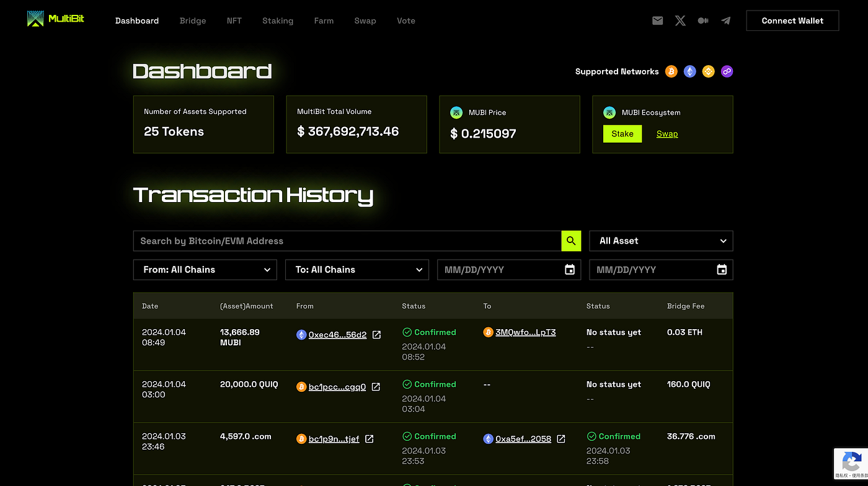
Task: Open the Farm tab
Action: pos(324,20)
